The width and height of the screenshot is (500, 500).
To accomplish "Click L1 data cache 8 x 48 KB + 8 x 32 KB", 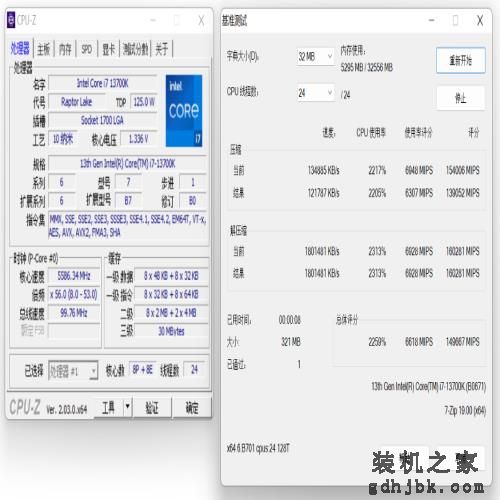I will 171,276.
